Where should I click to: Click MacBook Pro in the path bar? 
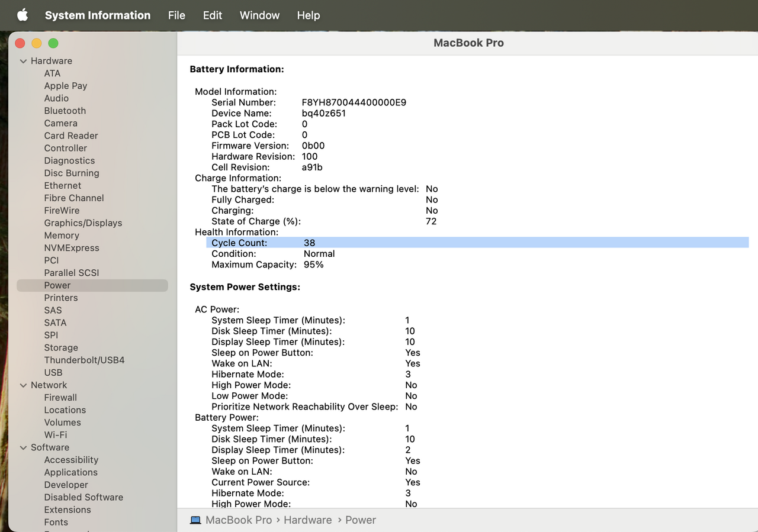[239, 520]
